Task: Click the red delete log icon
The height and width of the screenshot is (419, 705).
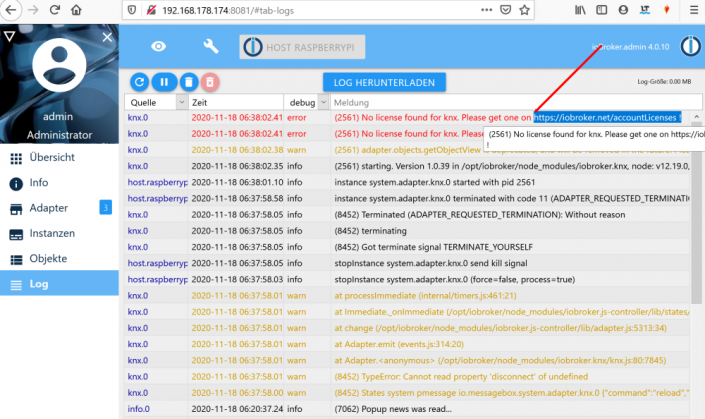Action: (x=209, y=81)
